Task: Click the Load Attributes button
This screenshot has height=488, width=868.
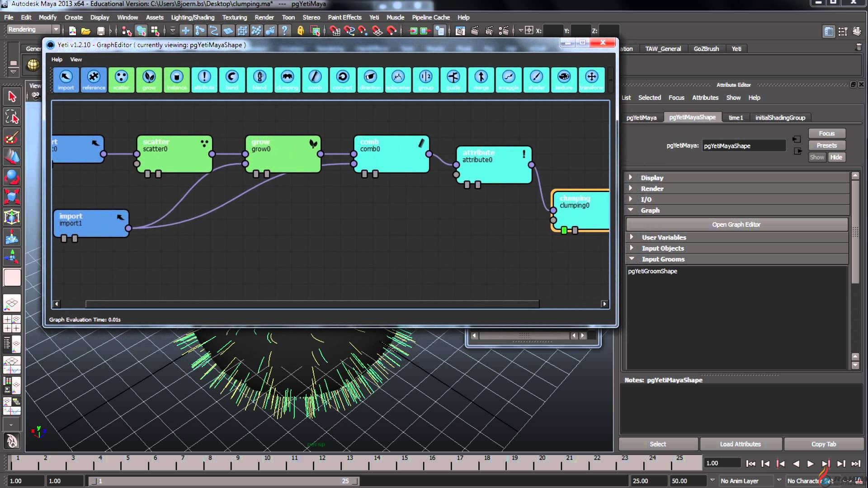Action: pos(740,444)
